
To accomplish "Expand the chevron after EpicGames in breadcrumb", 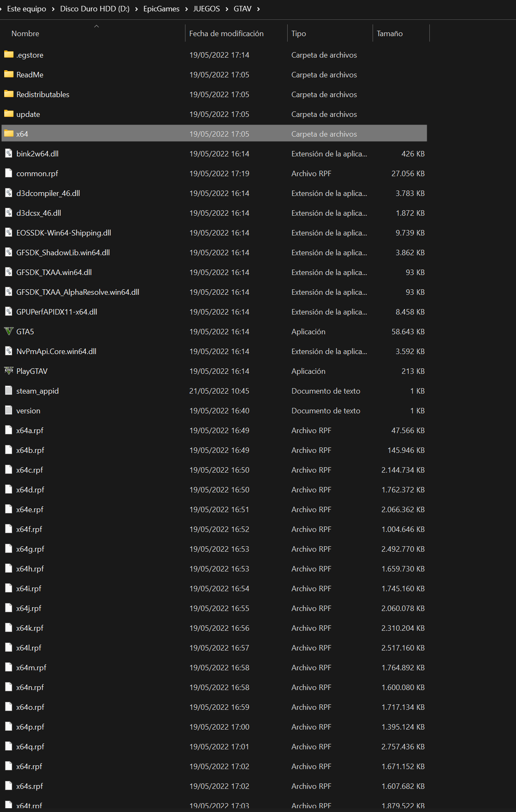I will tap(186, 9).
